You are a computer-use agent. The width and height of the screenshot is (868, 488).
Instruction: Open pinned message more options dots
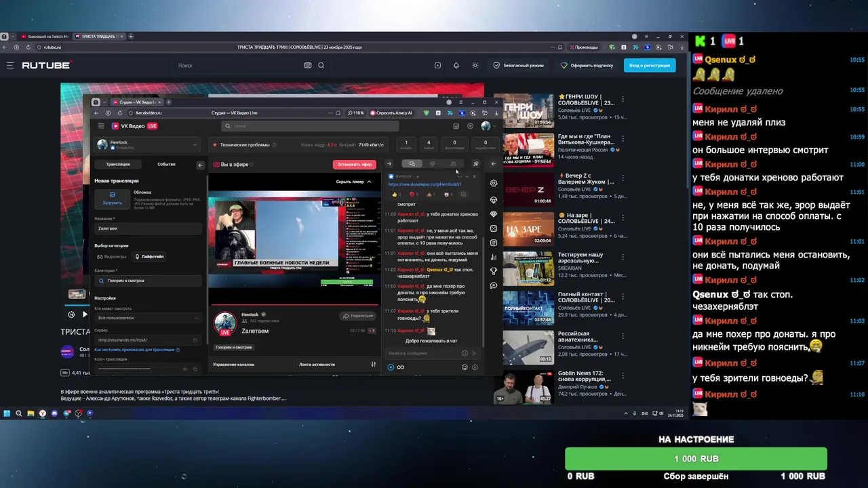460,176
